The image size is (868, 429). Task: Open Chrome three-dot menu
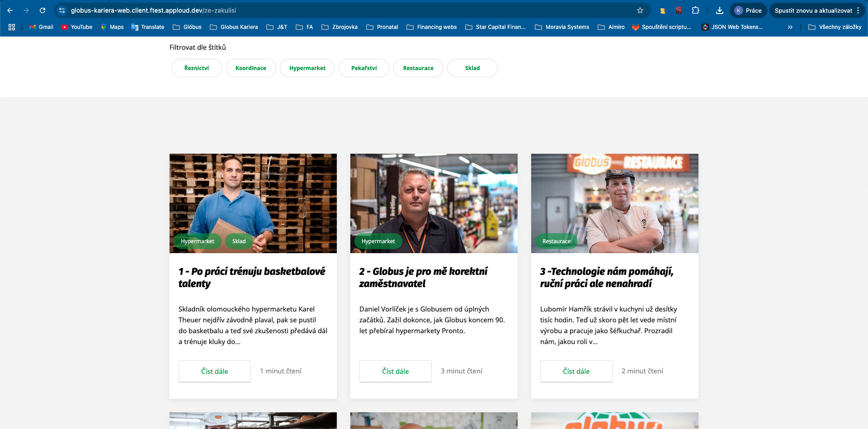tap(858, 10)
